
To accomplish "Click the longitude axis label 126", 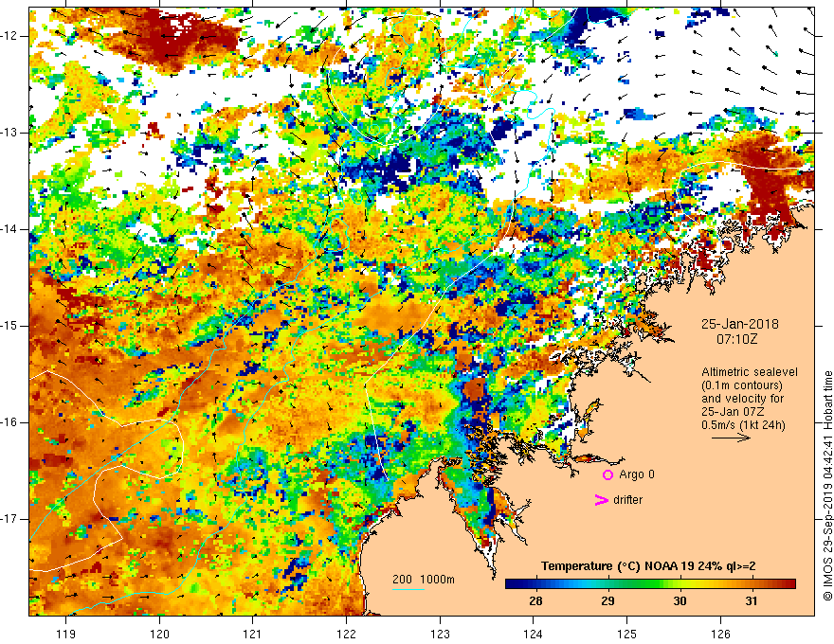I will pyautogui.click(x=720, y=634).
